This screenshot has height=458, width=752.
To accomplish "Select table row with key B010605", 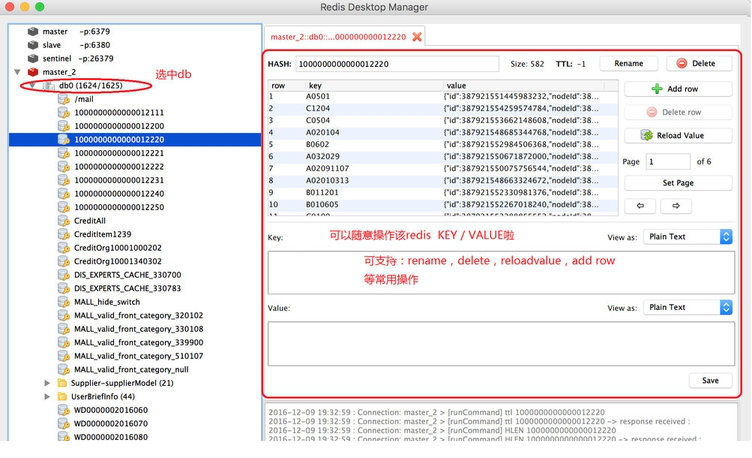I will coord(443,204).
